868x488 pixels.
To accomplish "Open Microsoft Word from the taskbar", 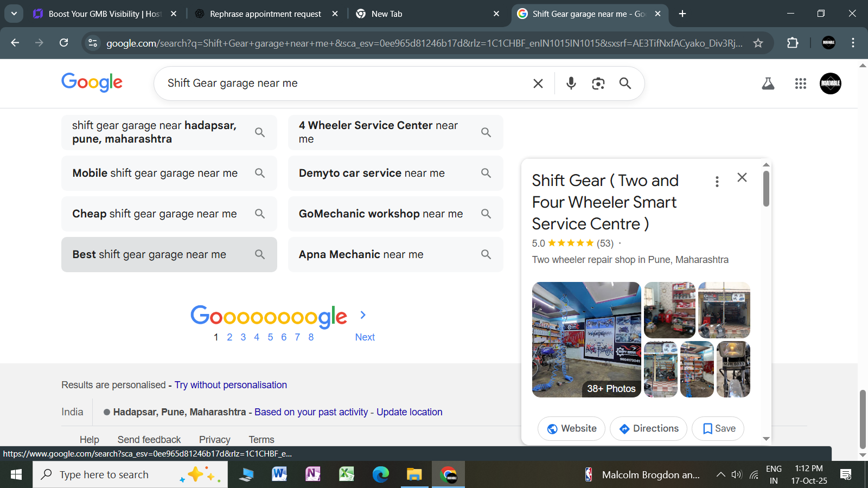I will point(279,475).
